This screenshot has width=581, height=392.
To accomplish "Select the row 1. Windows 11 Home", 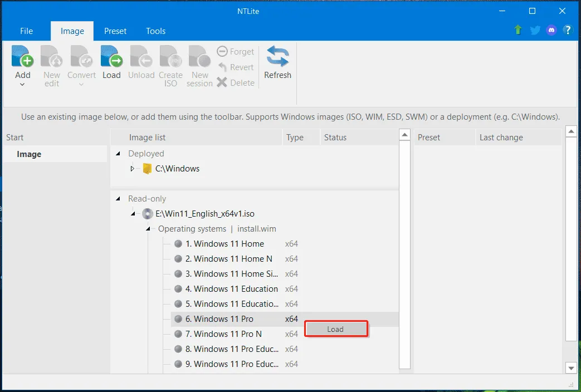I will pyautogui.click(x=285, y=244).
